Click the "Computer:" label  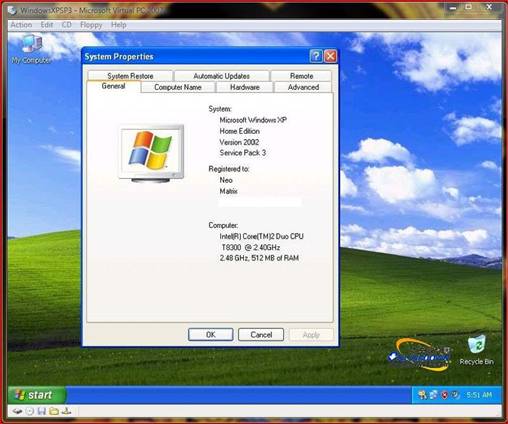click(x=223, y=225)
